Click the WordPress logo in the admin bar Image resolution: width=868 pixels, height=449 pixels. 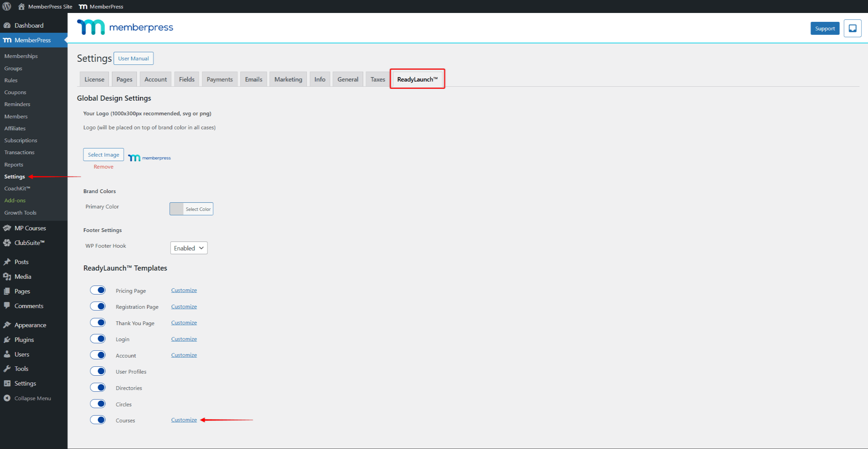click(x=6, y=6)
